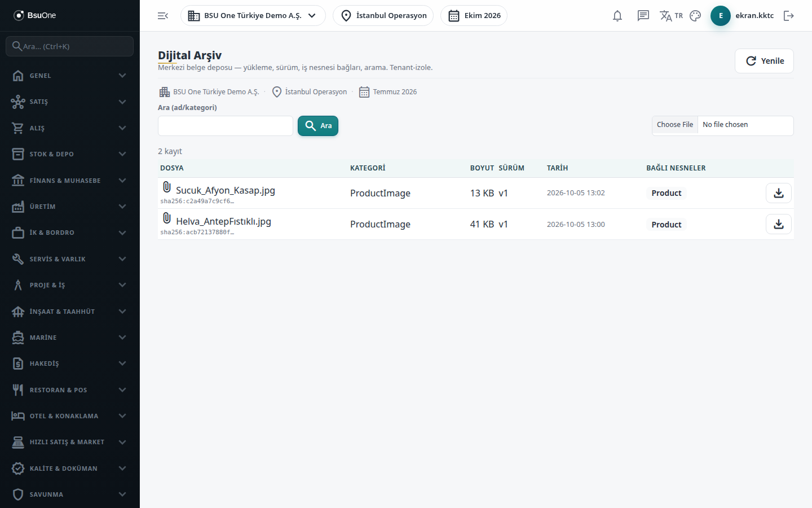Open the İK & BORDRO menu
812x508 pixels.
pos(70,233)
